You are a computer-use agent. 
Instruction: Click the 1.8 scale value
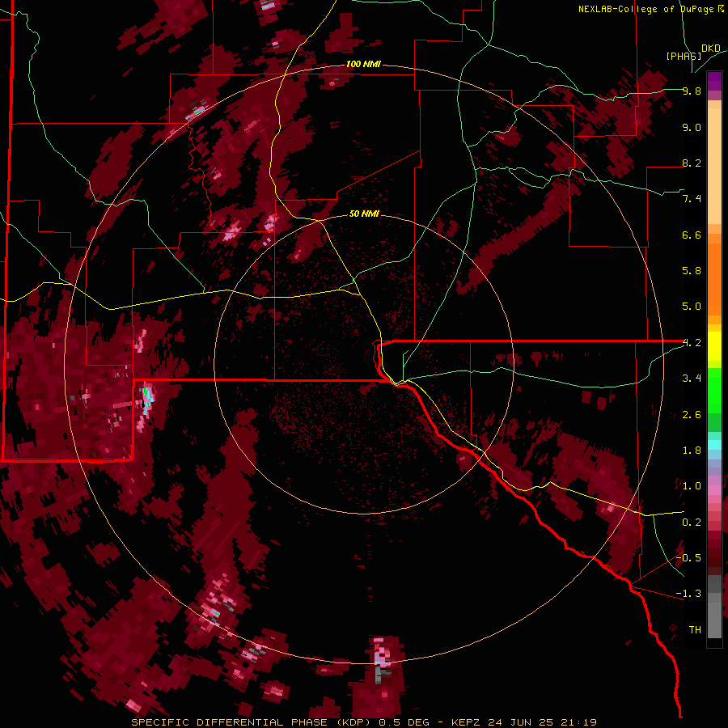pos(692,451)
